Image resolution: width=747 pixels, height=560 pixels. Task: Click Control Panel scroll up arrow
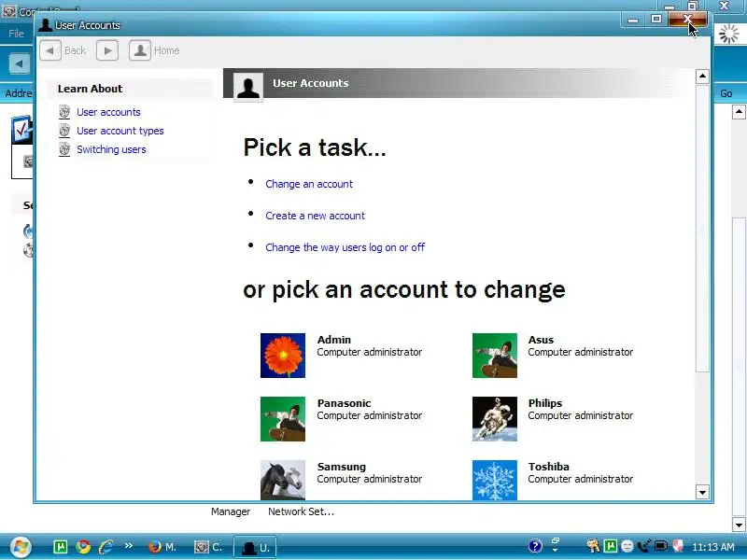tap(739, 112)
